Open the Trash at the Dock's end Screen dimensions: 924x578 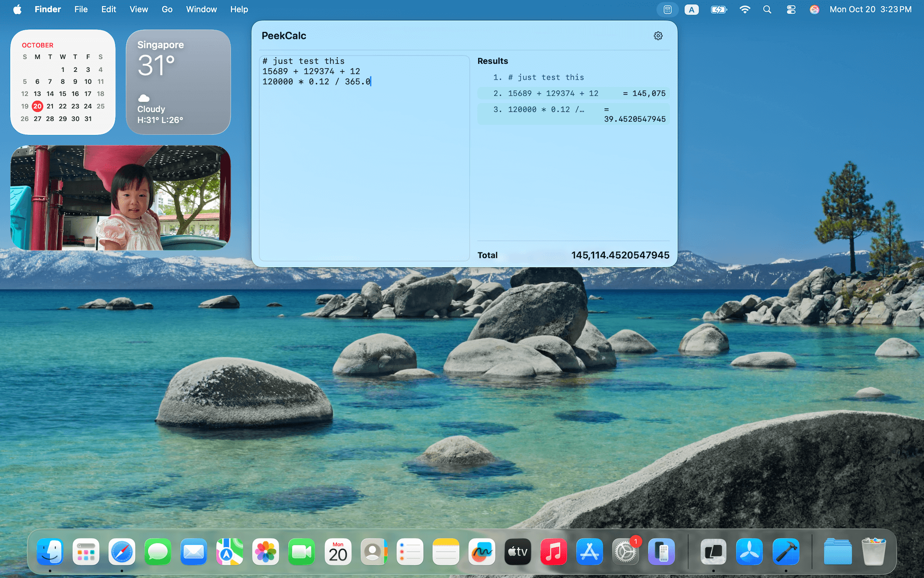(x=873, y=551)
